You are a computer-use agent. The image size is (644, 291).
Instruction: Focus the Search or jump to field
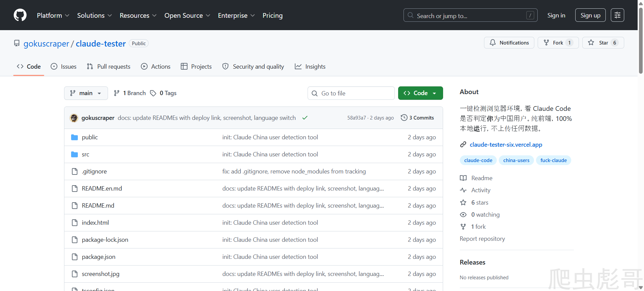(x=470, y=15)
